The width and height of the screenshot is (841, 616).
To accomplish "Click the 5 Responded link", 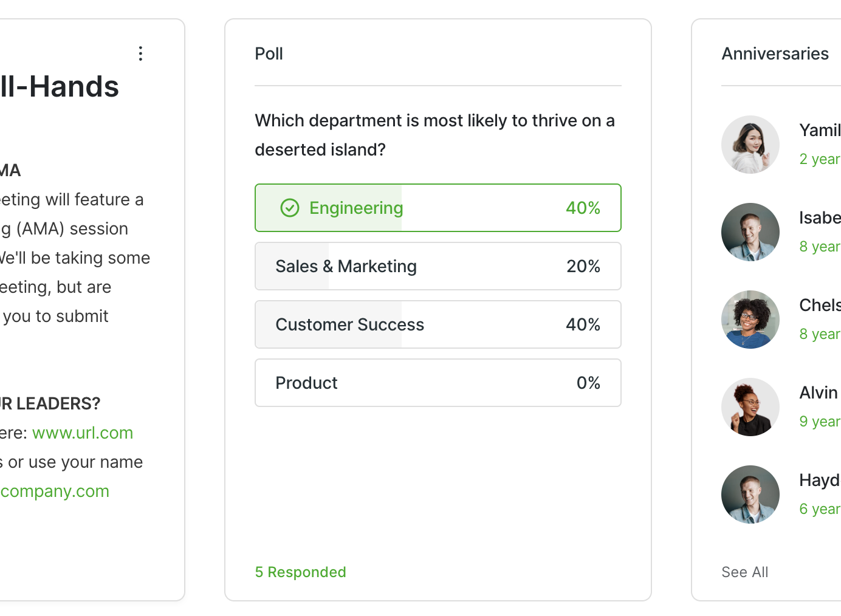I will click(300, 572).
